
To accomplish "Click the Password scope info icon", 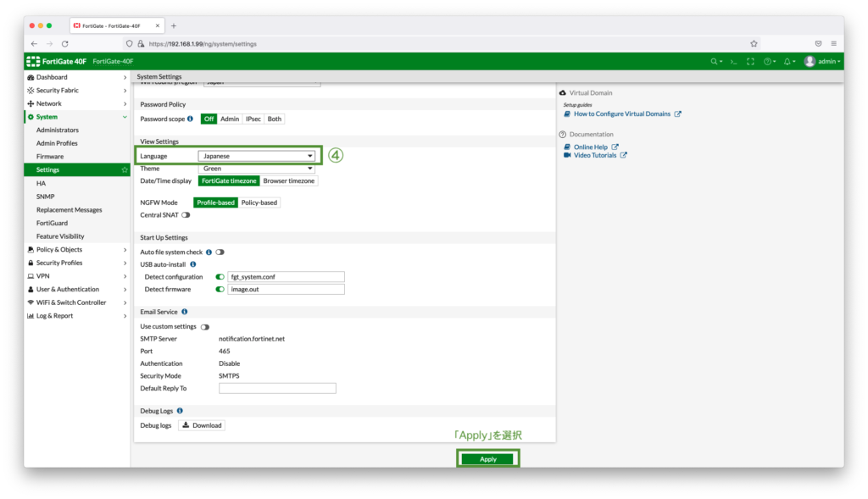I will [190, 119].
